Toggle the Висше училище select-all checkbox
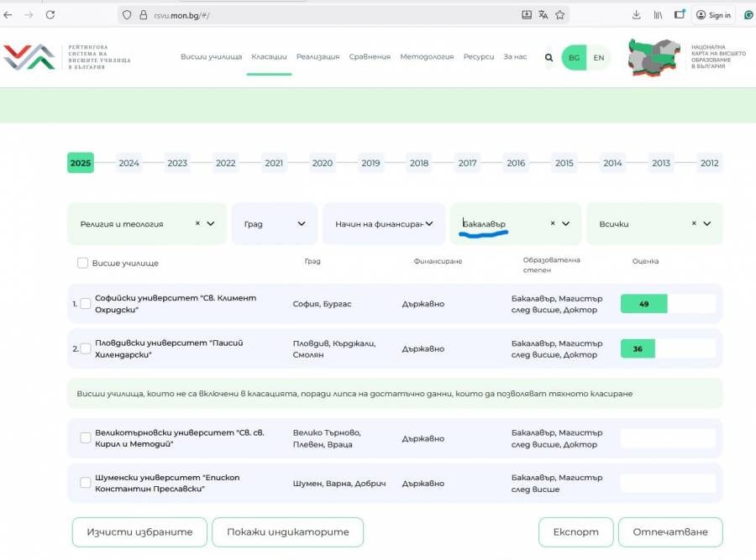This screenshot has height=560, width=756. (x=82, y=263)
